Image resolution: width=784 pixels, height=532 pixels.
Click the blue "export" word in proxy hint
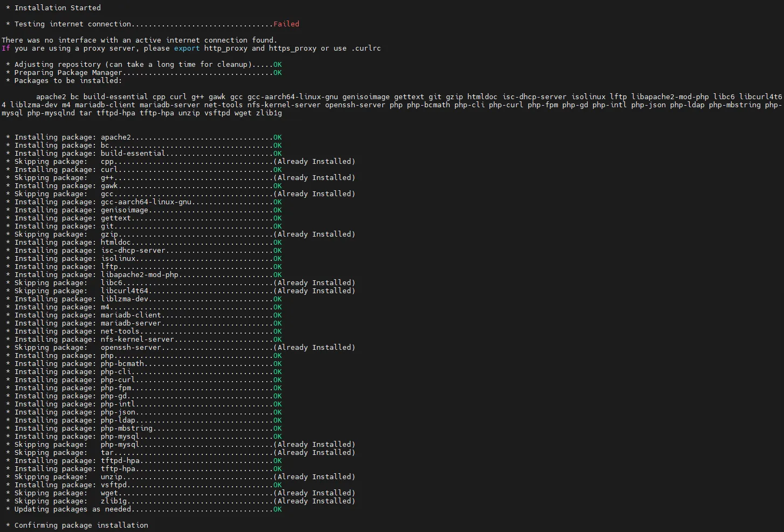(187, 49)
